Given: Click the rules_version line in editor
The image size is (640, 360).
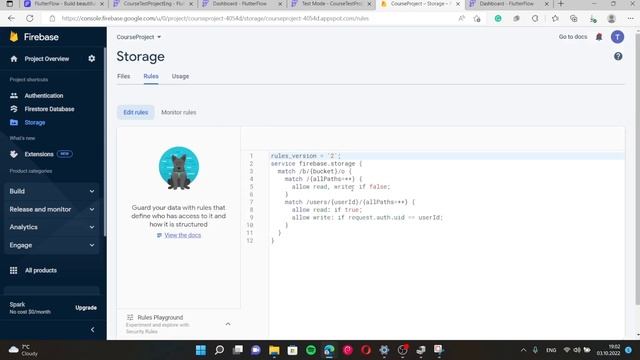Looking at the screenshot, I should (x=305, y=156).
